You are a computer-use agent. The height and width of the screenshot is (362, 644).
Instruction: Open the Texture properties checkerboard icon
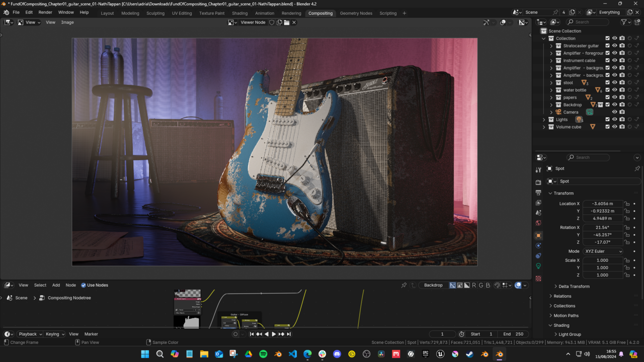538,279
